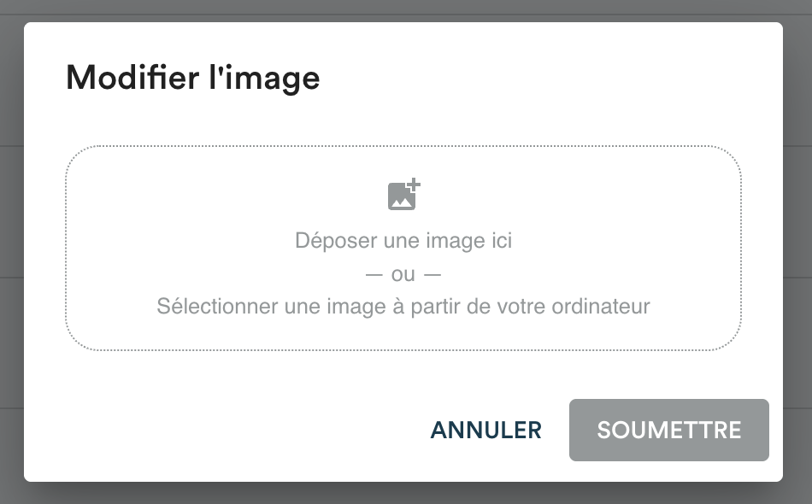Click "Sélectionner une image à partir de votre ordinateur"

(403, 306)
